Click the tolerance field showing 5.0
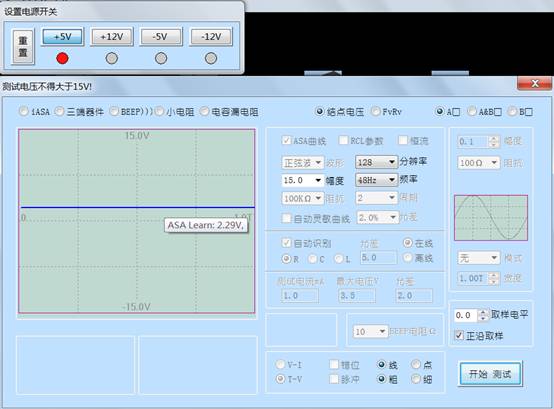 (x=378, y=257)
